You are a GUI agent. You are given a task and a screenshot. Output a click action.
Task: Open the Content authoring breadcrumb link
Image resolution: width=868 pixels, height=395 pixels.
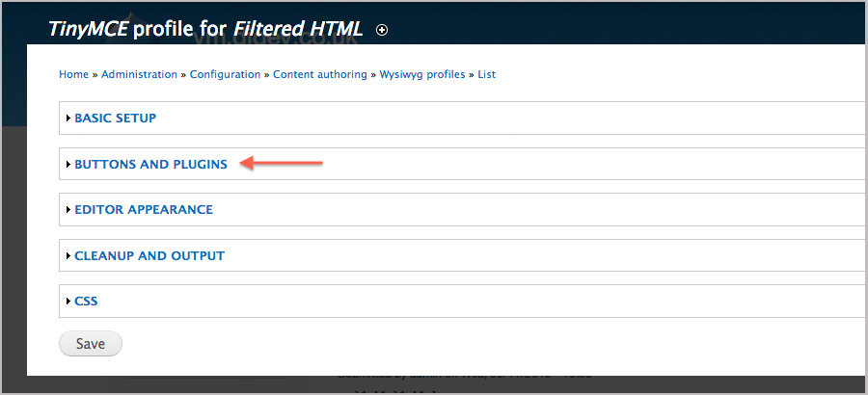320,74
